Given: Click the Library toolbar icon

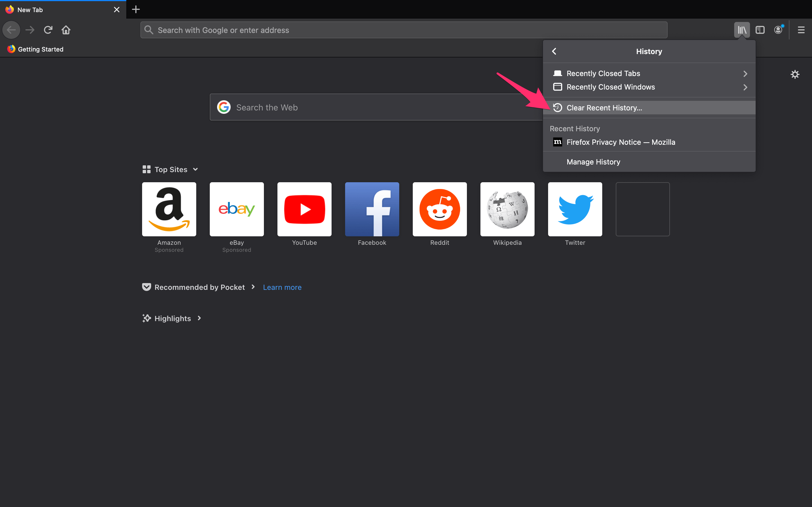Looking at the screenshot, I should [x=742, y=30].
